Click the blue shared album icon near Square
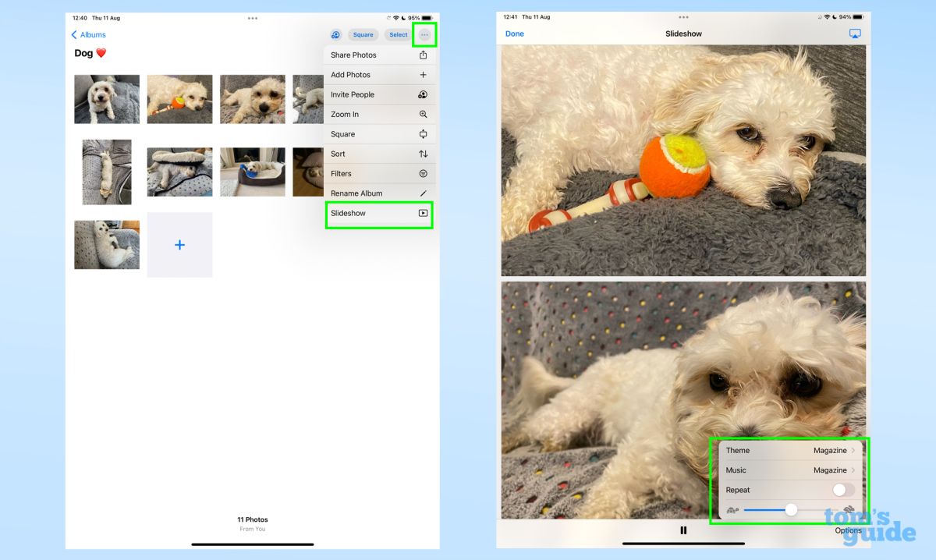Image resolution: width=936 pixels, height=560 pixels. (x=335, y=34)
